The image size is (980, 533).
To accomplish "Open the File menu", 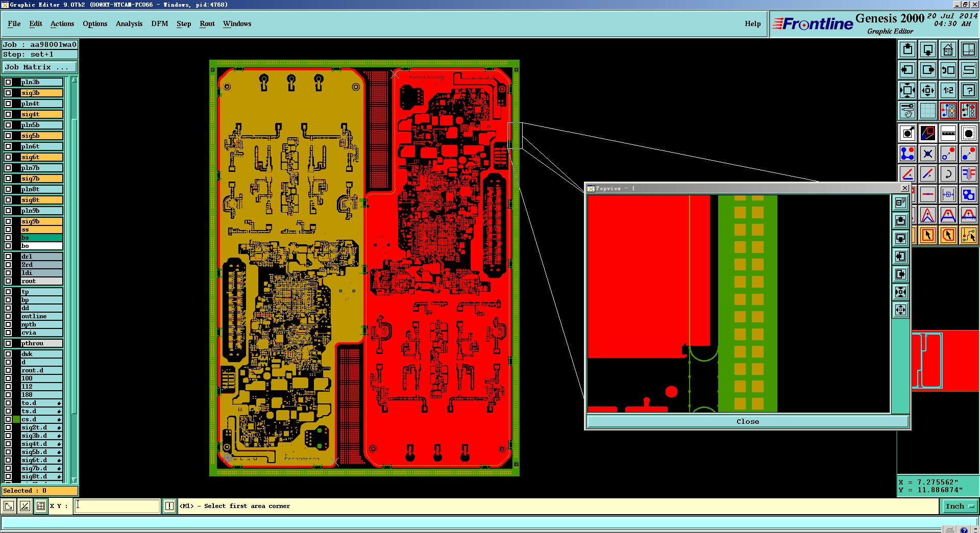I will (14, 23).
